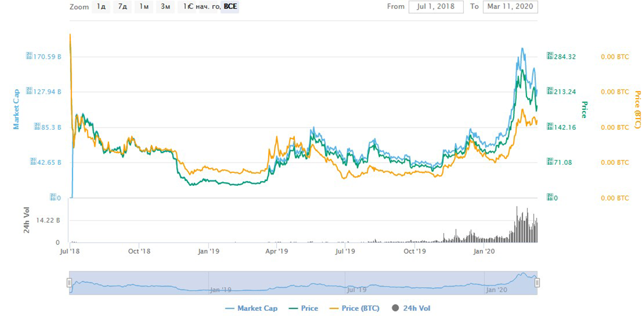Switch zoom to 1м range

(143, 7)
